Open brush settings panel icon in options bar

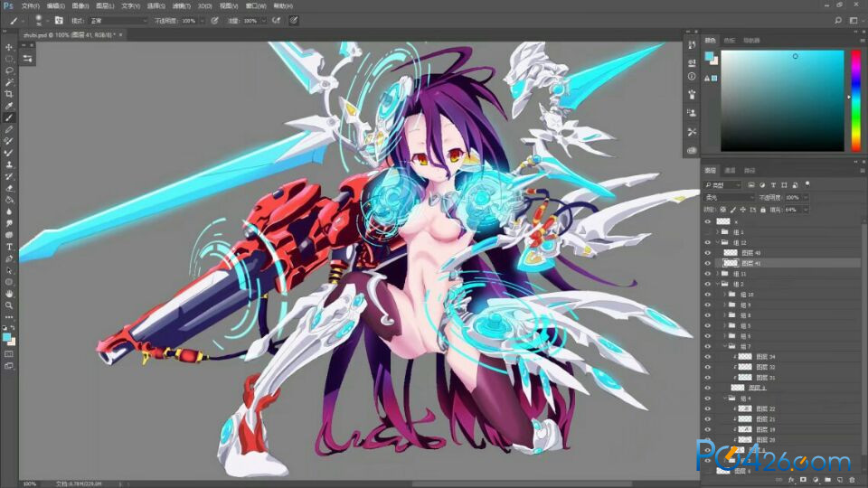tap(59, 21)
